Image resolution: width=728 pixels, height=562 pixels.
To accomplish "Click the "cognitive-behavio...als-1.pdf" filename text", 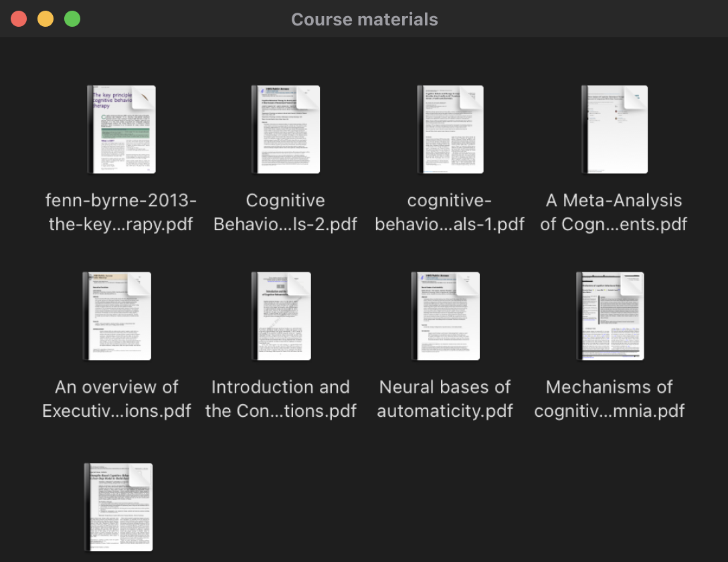I will pos(449,212).
